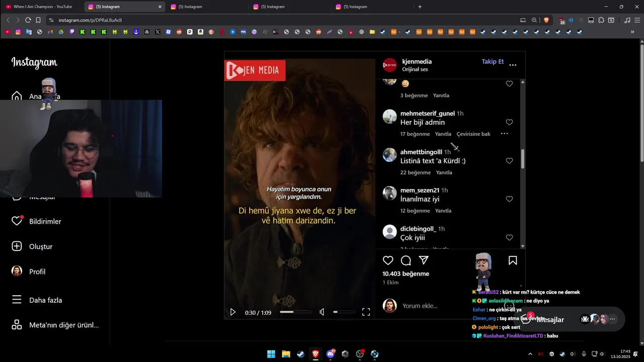Screen dimensions: 644x362
Task: Enter fullscreen video mode
Action: [366, 312]
